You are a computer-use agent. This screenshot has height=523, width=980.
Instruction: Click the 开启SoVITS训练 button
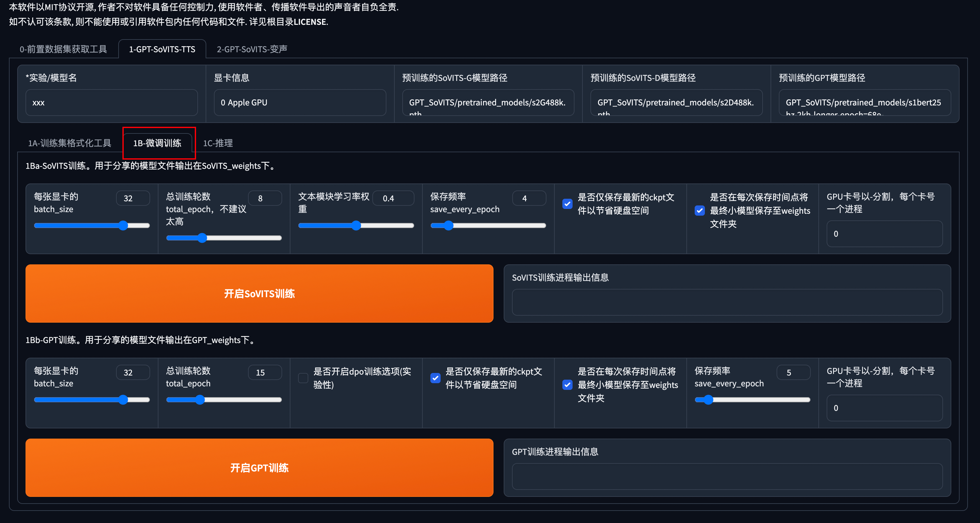pyautogui.click(x=259, y=293)
